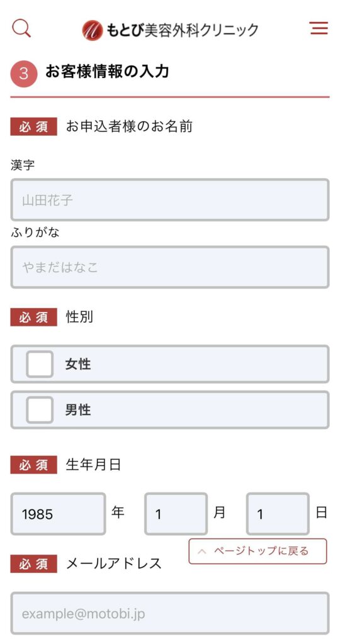This screenshot has width=340, height=644.
Task: Focus the 漢字 name input field
Action: click(x=170, y=200)
